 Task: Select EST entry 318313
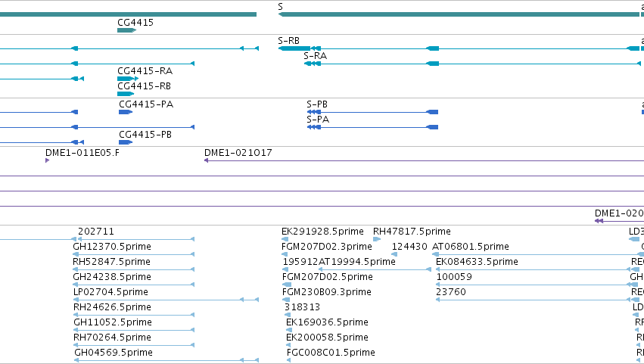pyautogui.click(x=302, y=307)
